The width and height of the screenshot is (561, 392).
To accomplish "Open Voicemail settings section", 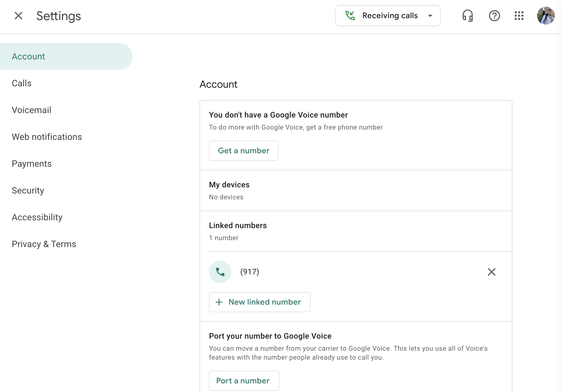I will [x=32, y=110].
